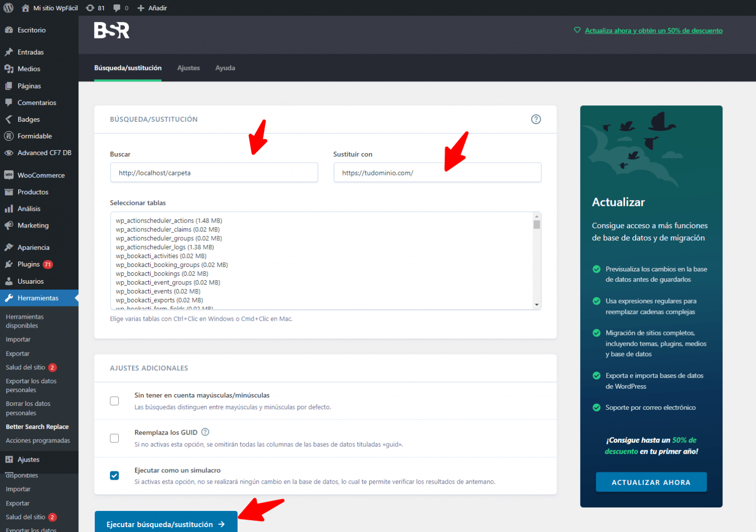Viewport: 756px width, 532px height.
Task: Click the Comentarios sidebar icon
Action: (x=9, y=102)
